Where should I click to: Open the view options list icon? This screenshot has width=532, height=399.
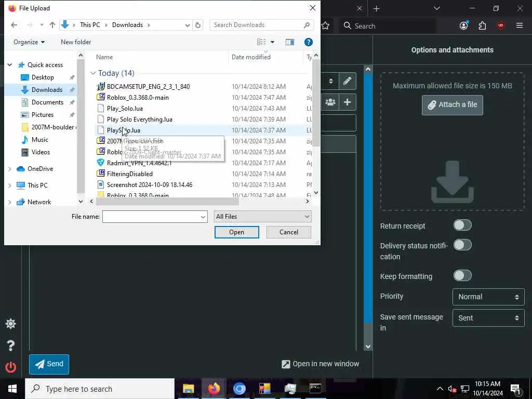(x=261, y=42)
